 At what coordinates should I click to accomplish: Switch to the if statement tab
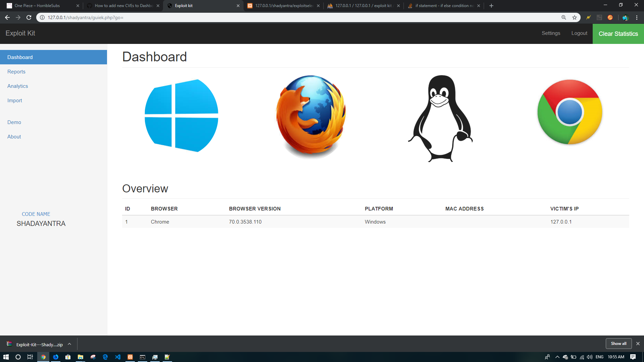coord(444,6)
